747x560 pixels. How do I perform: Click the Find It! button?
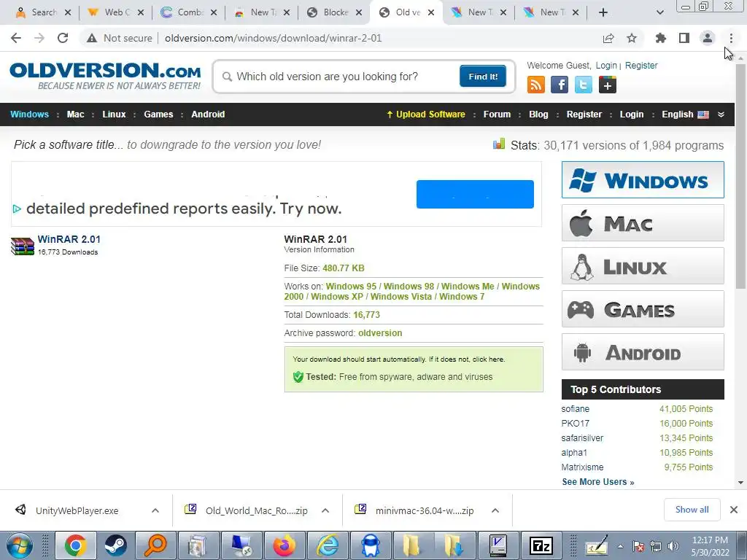[483, 76]
